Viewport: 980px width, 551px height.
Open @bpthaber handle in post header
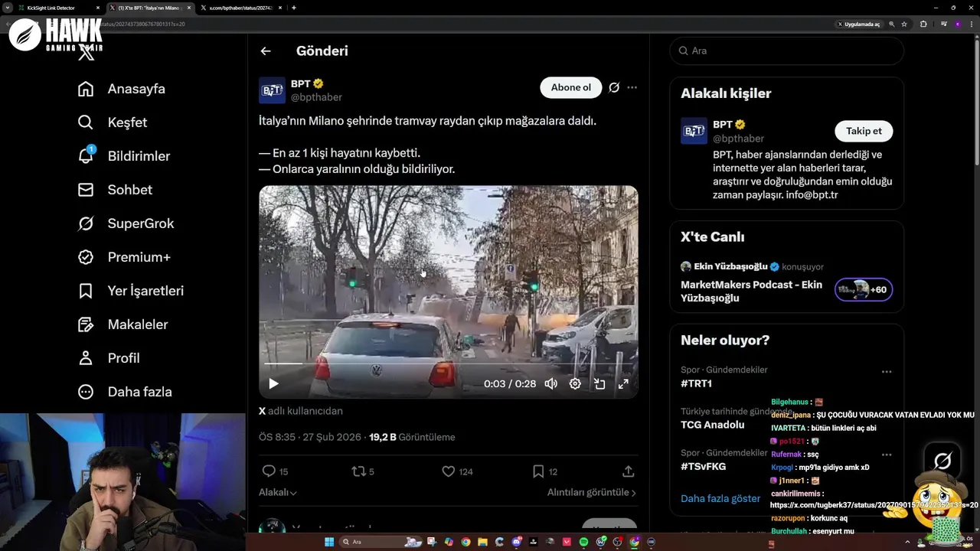(x=316, y=97)
